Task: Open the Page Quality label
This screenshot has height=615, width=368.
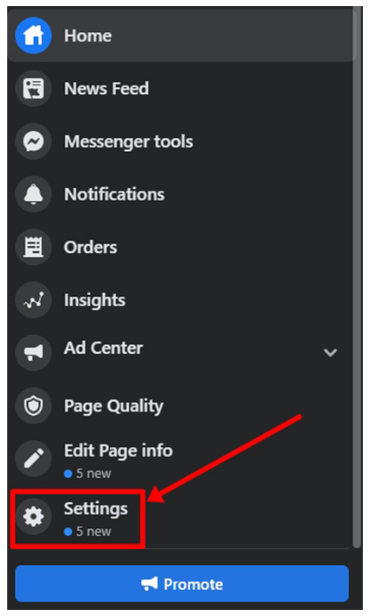Action: tap(113, 406)
